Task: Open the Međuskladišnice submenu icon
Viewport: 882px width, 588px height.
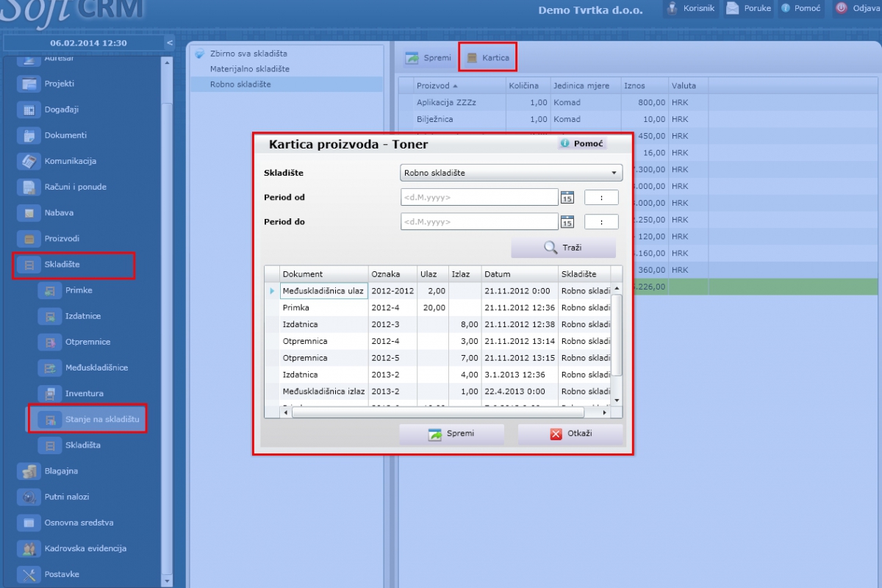Action: tap(50, 367)
